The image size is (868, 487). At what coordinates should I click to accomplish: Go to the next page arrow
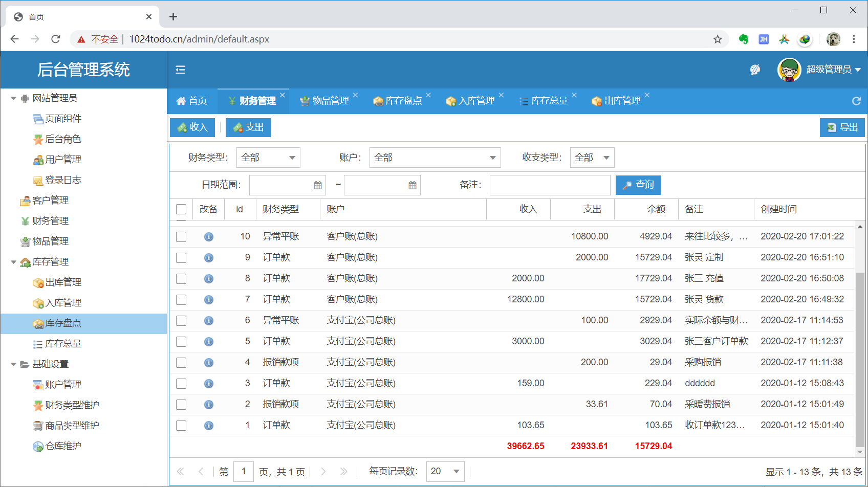(x=323, y=472)
